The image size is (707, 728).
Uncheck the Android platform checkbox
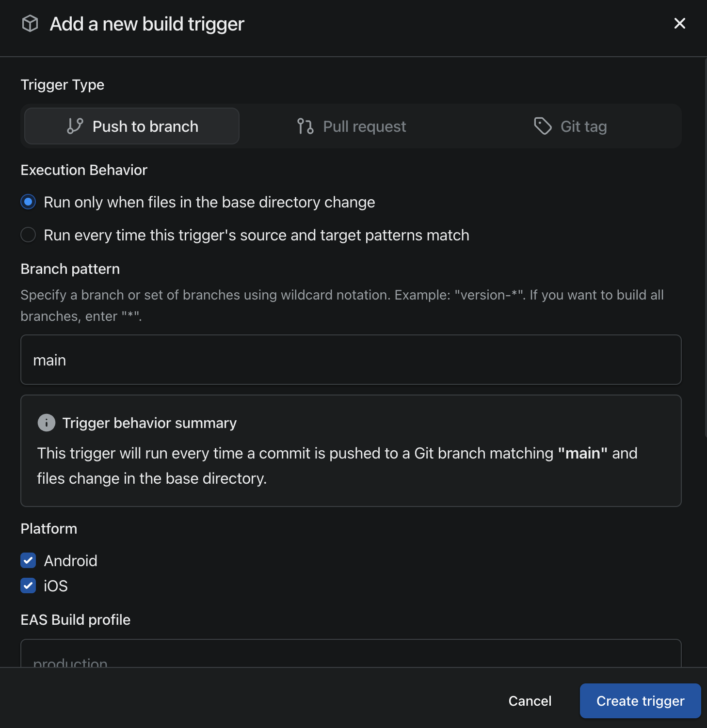pyautogui.click(x=28, y=560)
